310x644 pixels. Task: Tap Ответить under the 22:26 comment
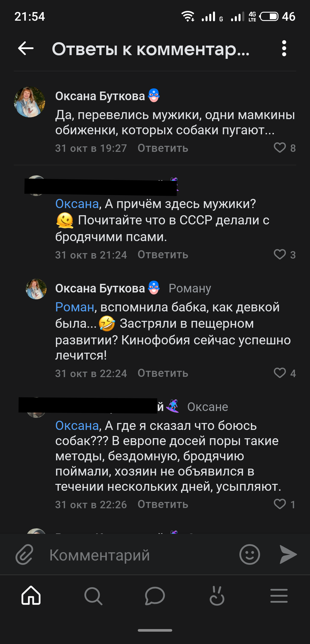[x=163, y=504]
